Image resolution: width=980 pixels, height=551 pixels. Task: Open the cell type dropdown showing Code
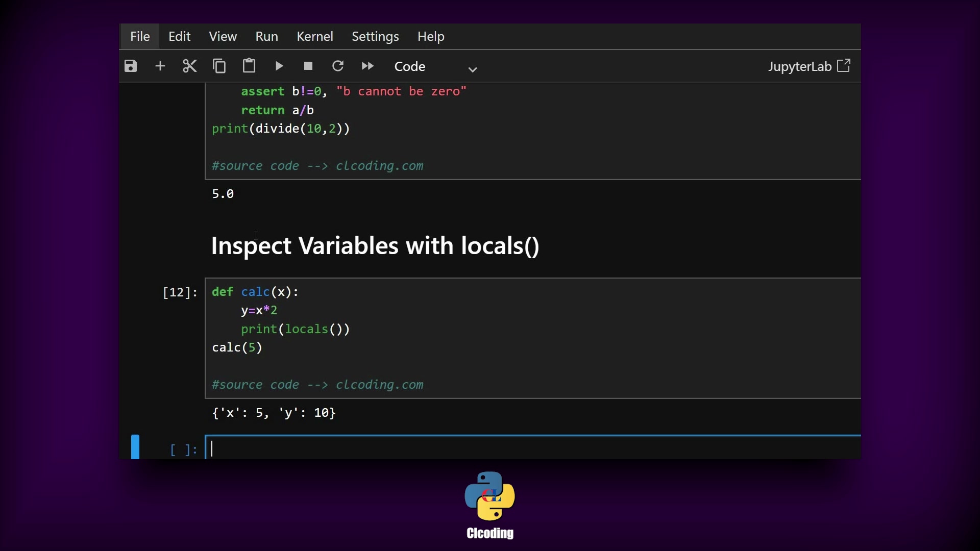(x=436, y=67)
